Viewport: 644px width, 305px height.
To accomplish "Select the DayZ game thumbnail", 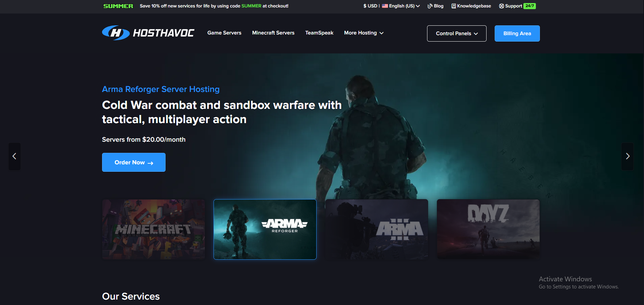I will 488,229.
